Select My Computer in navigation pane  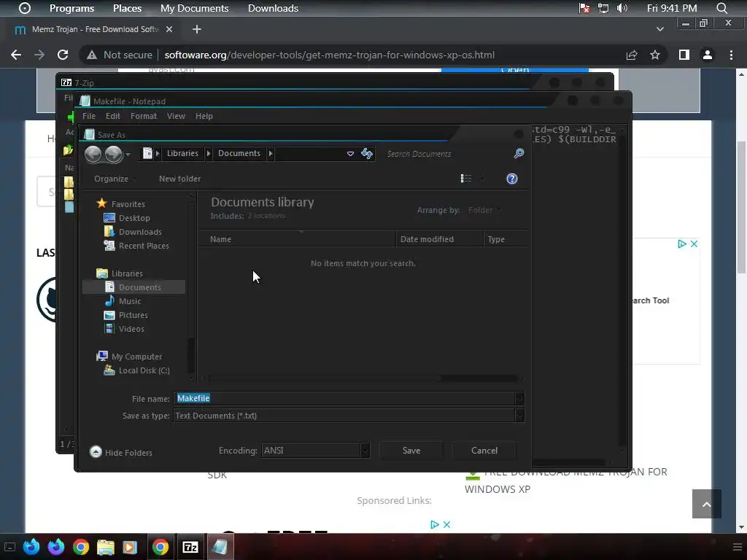pyautogui.click(x=136, y=356)
